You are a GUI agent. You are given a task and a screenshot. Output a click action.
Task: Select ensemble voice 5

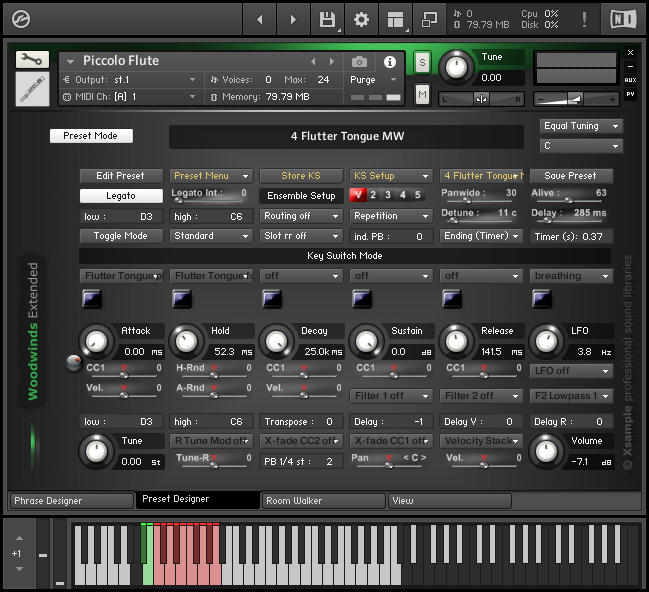[x=418, y=195]
